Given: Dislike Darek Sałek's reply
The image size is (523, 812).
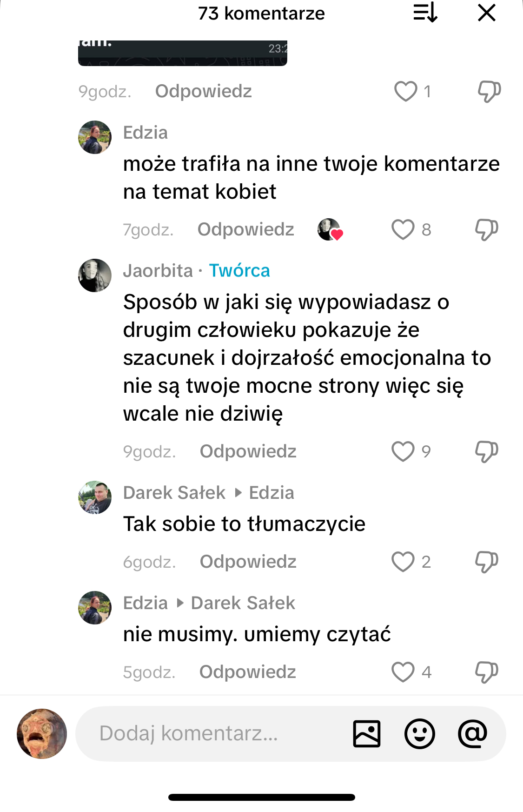Looking at the screenshot, I should click(486, 562).
